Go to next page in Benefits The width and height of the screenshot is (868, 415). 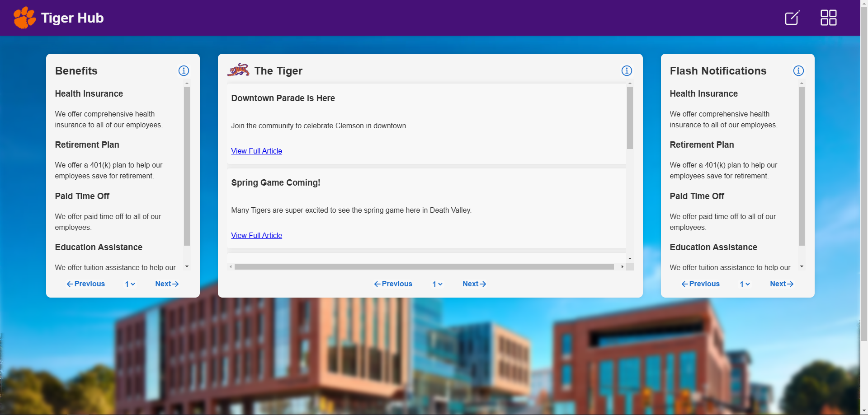click(x=167, y=284)
